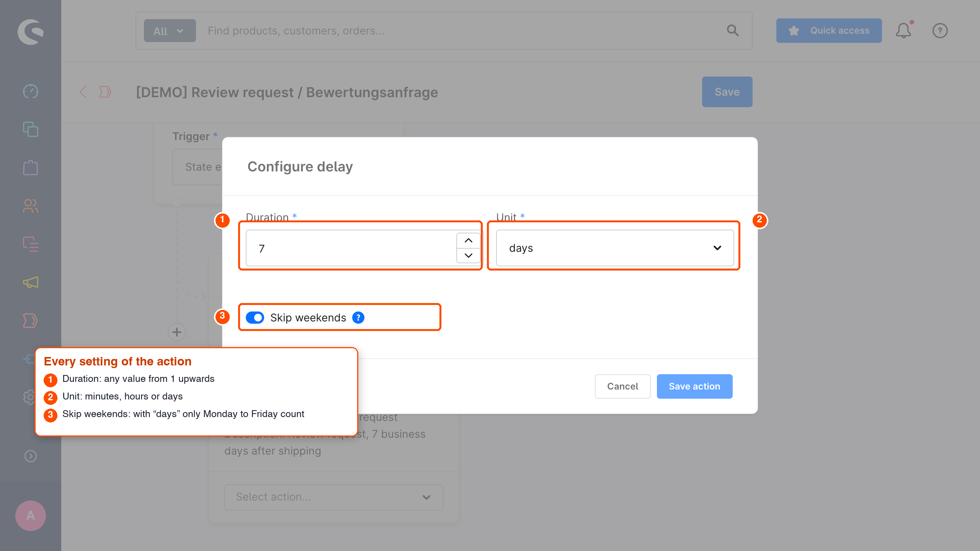Image resolution: width=980 pixels, height=551 pixels.
Task: Open the Orders bag icon in sidebar
Action: [31, 168]
